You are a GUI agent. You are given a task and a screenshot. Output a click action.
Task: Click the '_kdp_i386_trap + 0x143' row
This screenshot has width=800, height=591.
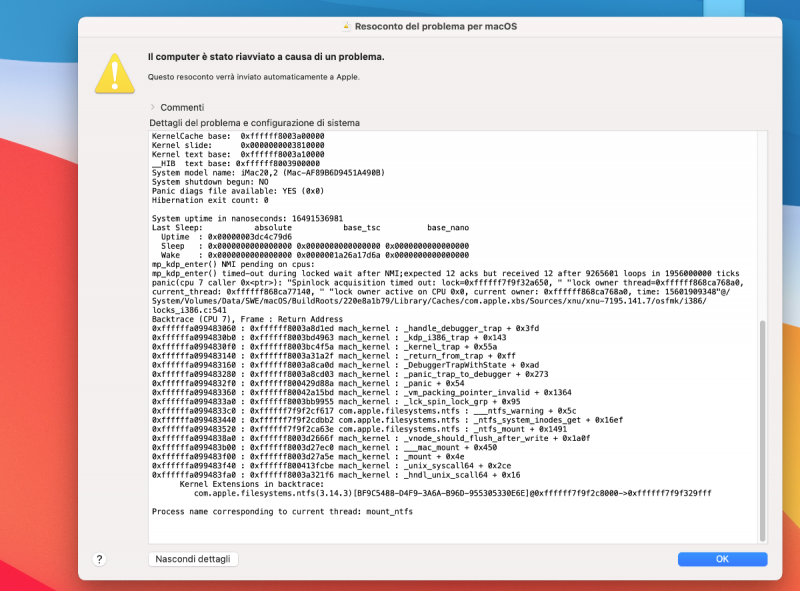pos(329,337)
